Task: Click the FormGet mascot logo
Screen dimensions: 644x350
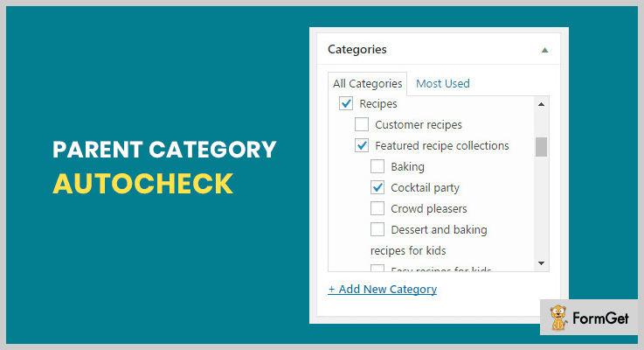Action: (x=558, y=318)
